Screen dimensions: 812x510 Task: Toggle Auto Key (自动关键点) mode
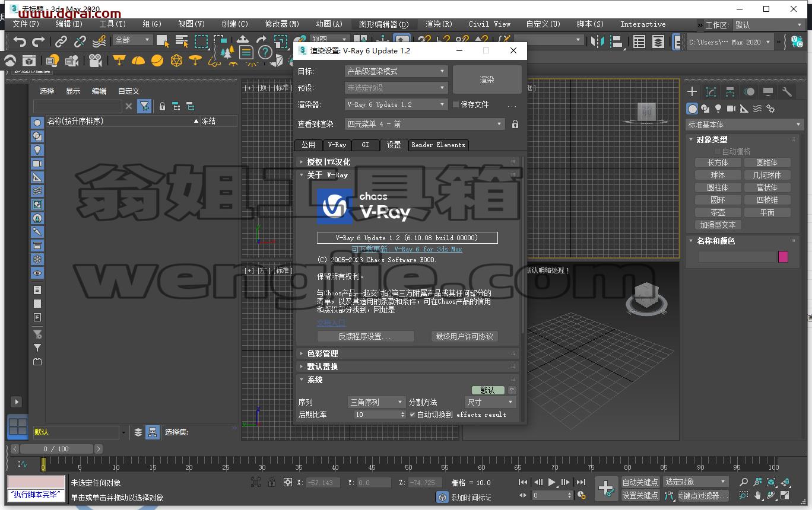click(x=640, y=482)
